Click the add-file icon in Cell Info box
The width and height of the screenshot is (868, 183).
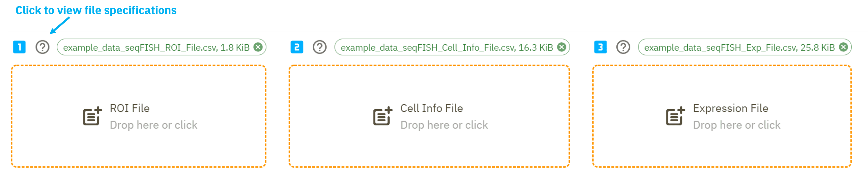pyautogui.click(x=382, y=116)
